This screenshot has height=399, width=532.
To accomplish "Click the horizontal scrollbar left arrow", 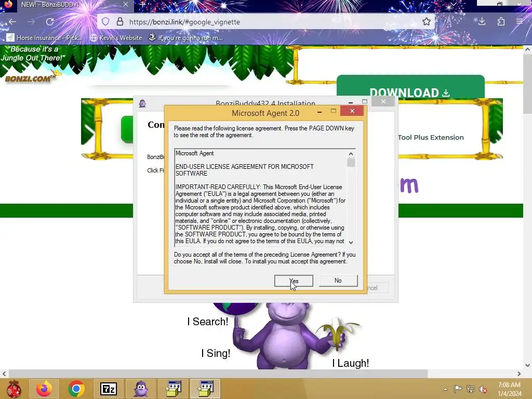I will (x=4, y=374).
